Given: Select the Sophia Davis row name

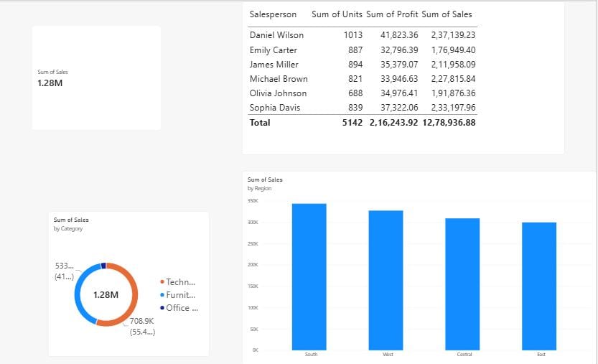Looking at the screenshot, I should (x=274, y=108).
